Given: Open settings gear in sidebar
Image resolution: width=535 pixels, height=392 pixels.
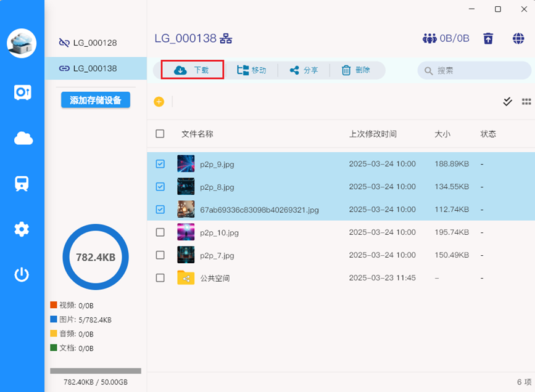Looking at the screenshot, I should coord(22,229).
